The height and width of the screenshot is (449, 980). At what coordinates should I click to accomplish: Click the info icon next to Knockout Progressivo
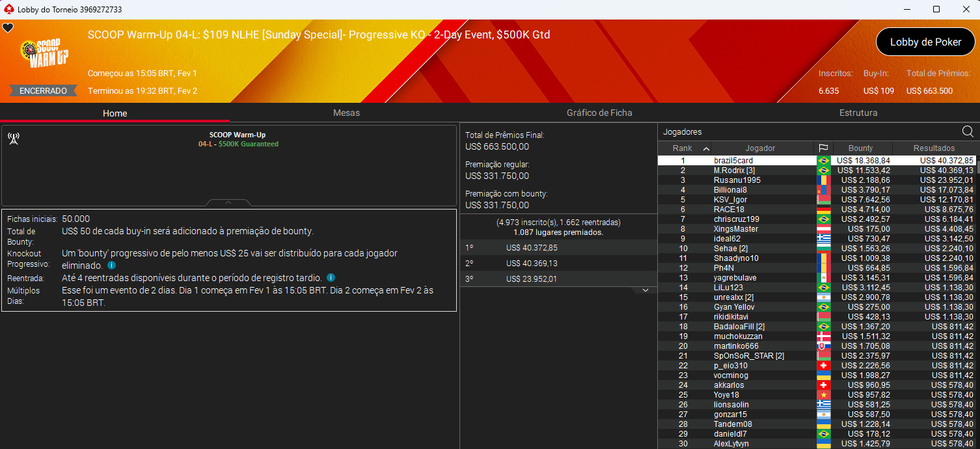[x=111, y=265]
